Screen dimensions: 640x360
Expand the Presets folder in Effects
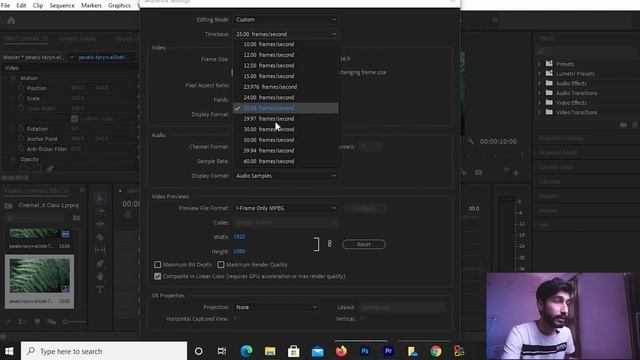click(x=539, y=64)
